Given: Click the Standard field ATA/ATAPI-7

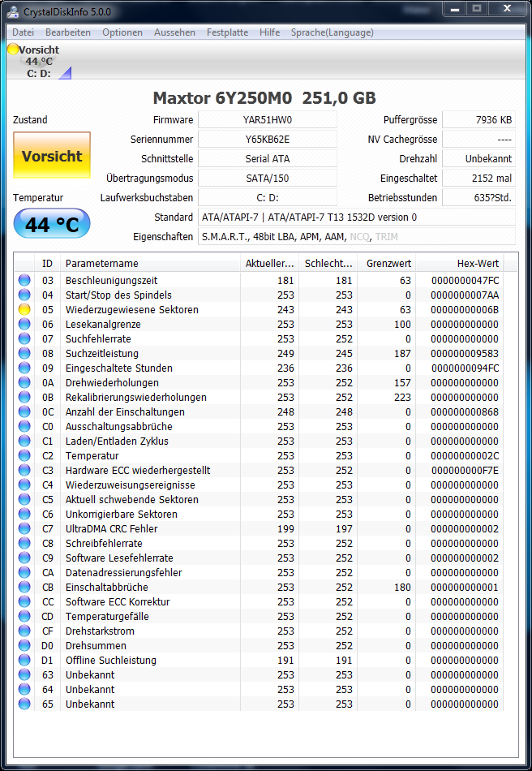Looking at the screenshot, I should click(357, 217).
